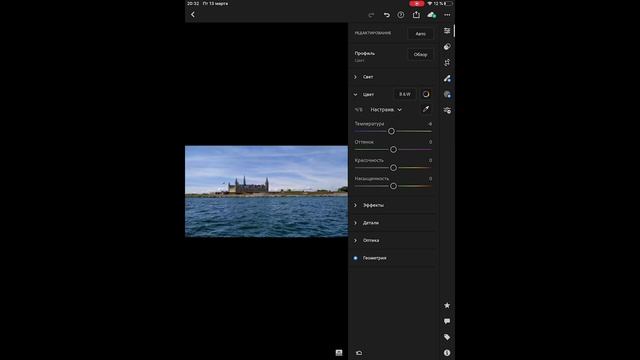Open the help question-mark icon
Image resolution: width=640 pixels, height=360 pixels.
pyautogui.click(x=401, y=15)
